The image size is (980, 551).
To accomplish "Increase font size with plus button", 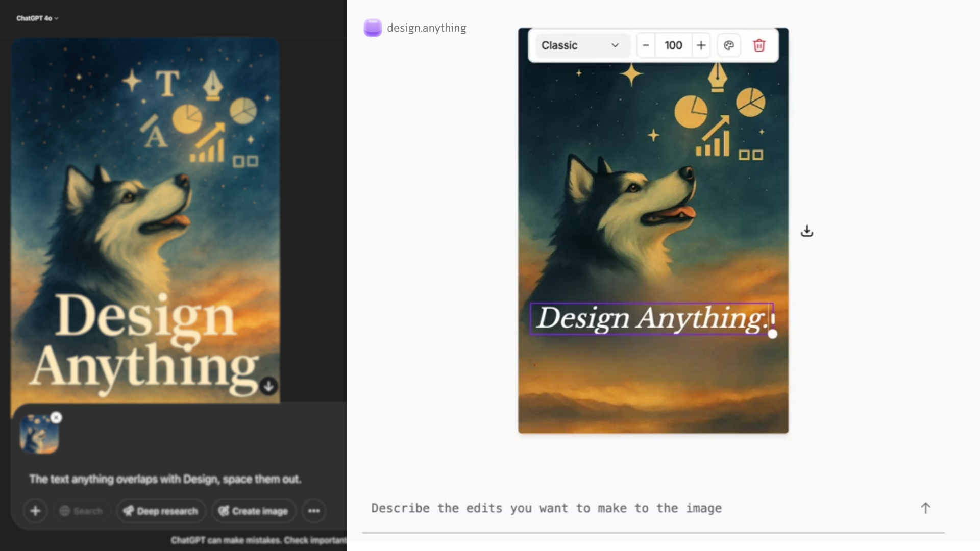I will (x=701, y=45).
